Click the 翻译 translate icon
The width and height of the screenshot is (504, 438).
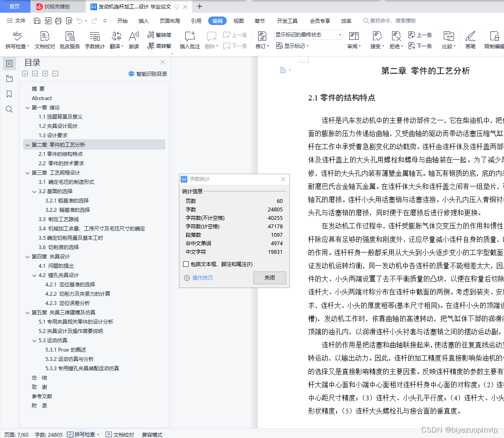(117, 36)
